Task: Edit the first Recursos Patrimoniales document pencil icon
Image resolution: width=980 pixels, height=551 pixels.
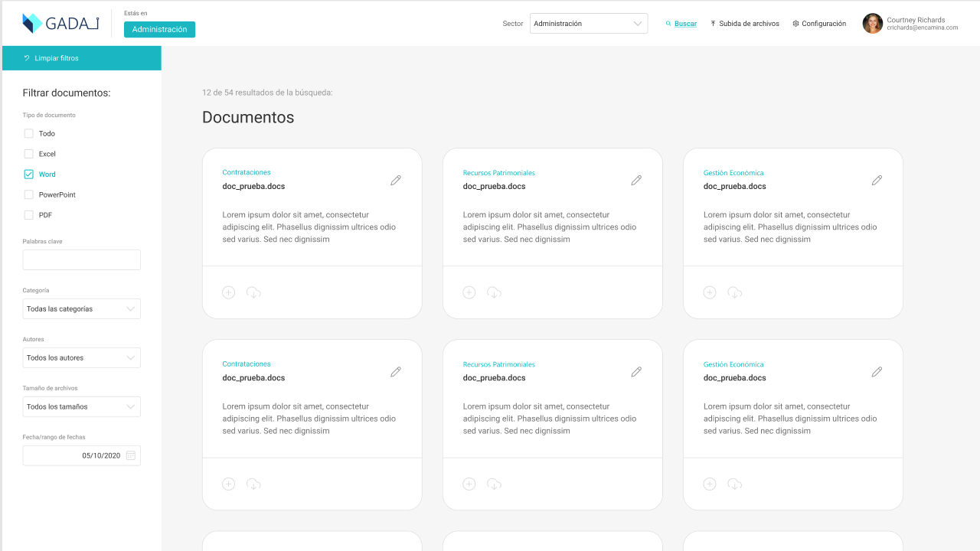Action: click(636, 181)
